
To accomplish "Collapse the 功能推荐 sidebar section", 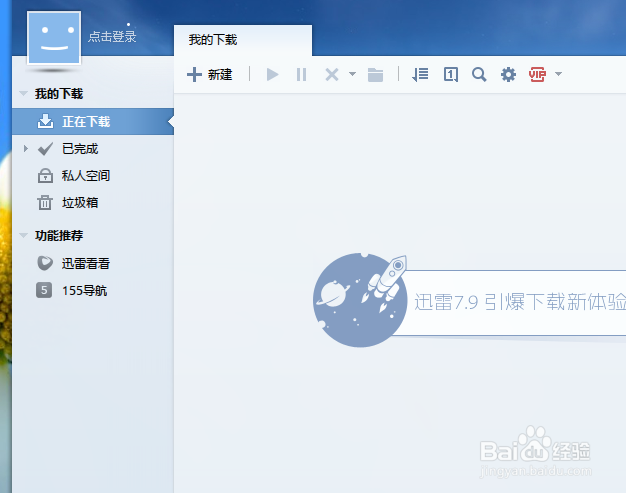I will point(24,236).
